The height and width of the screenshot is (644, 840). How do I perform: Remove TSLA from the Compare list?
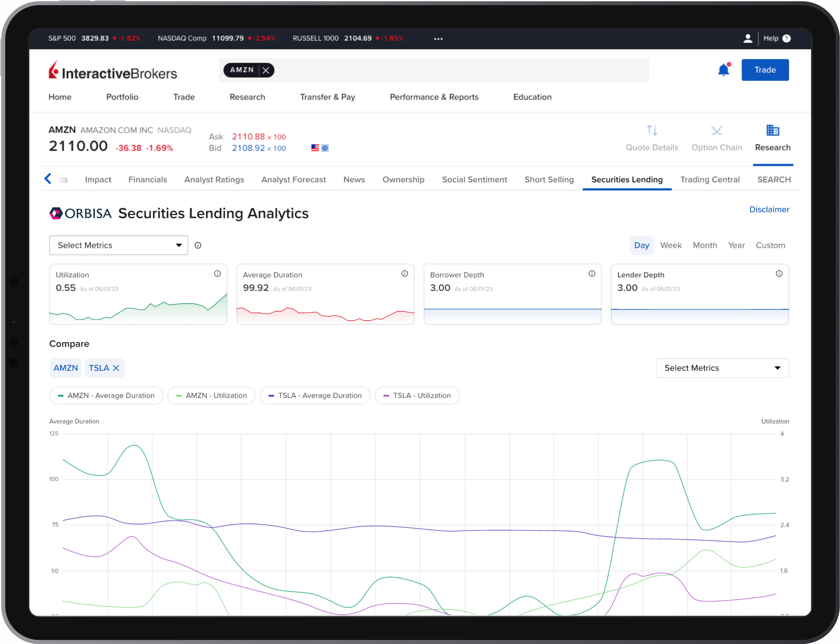[x=116, y=368]
